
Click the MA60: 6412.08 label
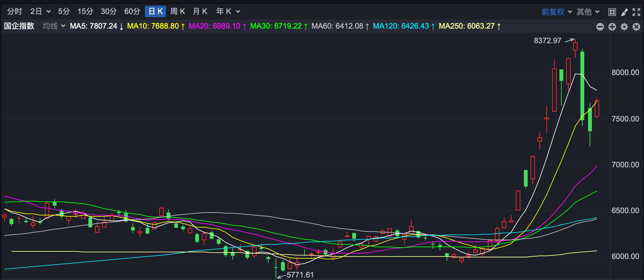[x=340, y=26]
